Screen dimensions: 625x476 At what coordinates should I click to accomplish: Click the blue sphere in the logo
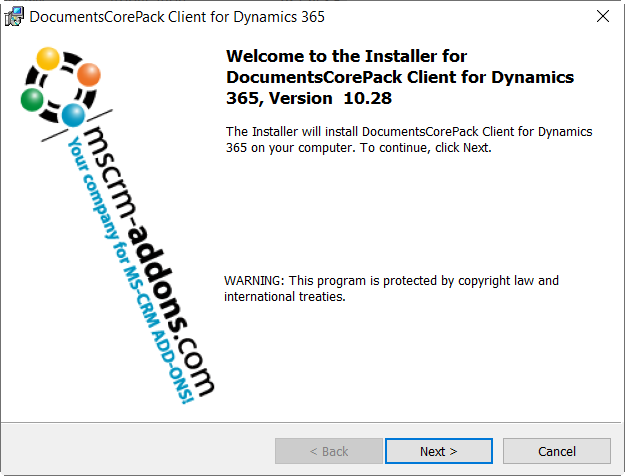click(72, 115)
